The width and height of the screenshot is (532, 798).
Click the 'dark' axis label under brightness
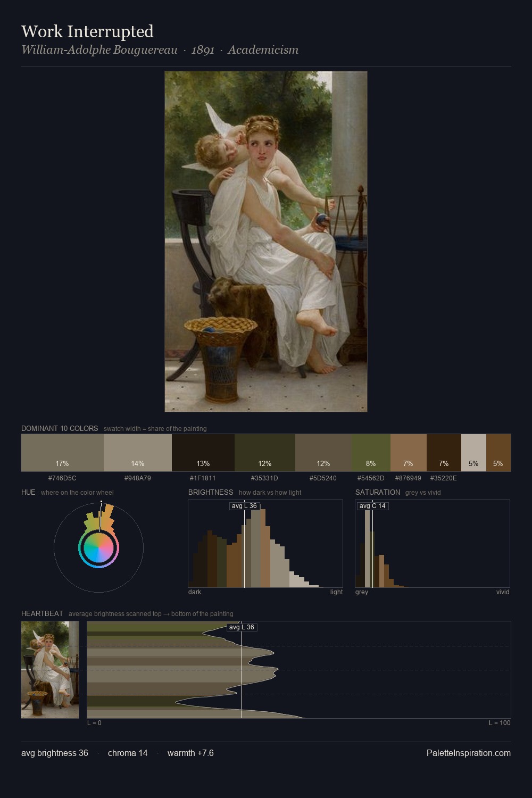pyautogui.click(x=195, y=592)
